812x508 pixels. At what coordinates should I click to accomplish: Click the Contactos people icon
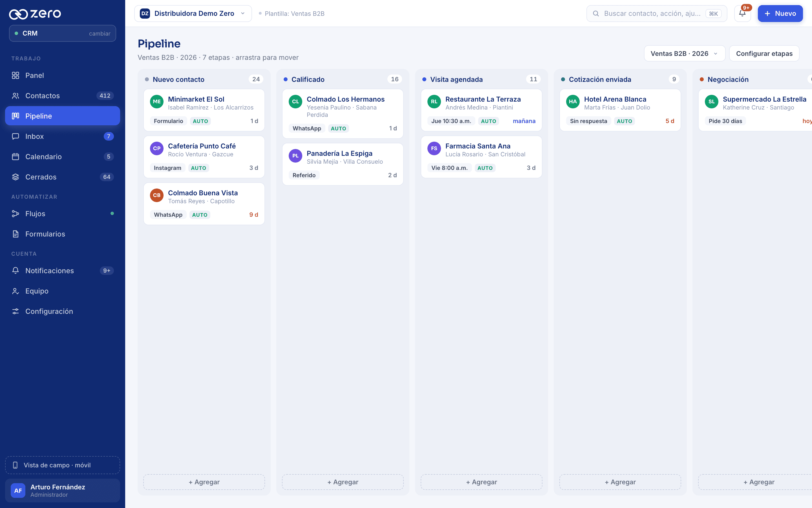tap(16, 96)
